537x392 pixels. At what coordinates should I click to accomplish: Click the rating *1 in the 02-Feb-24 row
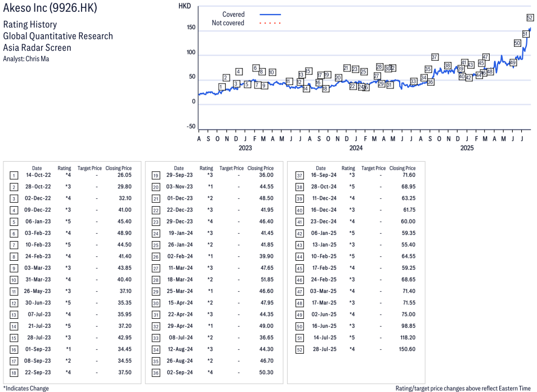click(211, 256)
